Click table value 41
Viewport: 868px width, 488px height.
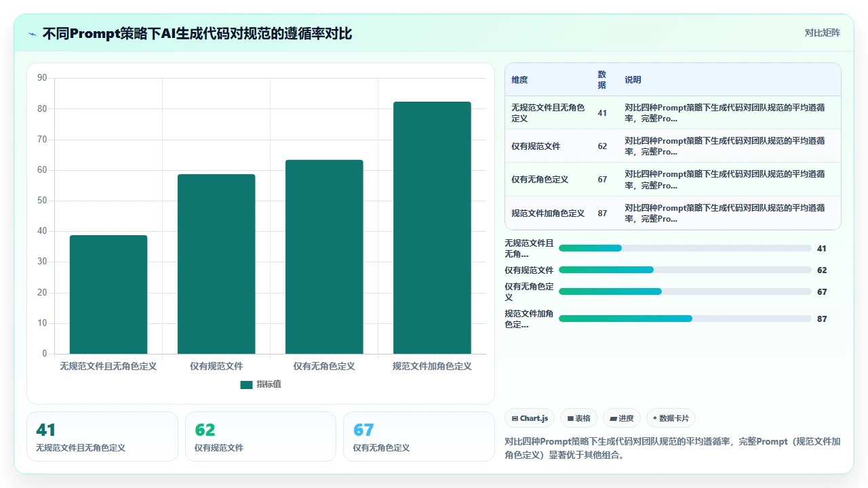(x=602, y=113)
